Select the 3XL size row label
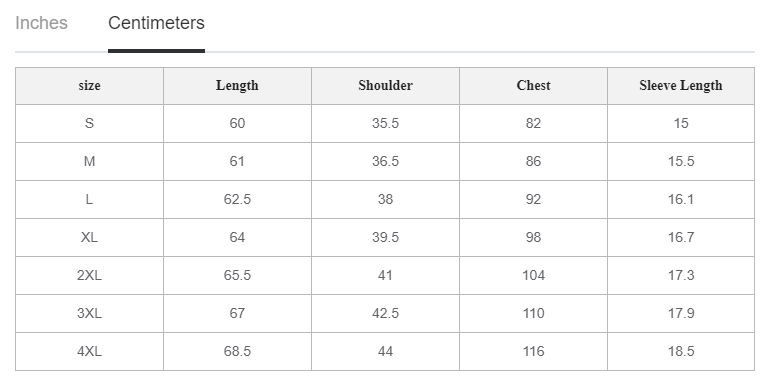The width and height of the screenshot is (771, 385). click(89, 313)
